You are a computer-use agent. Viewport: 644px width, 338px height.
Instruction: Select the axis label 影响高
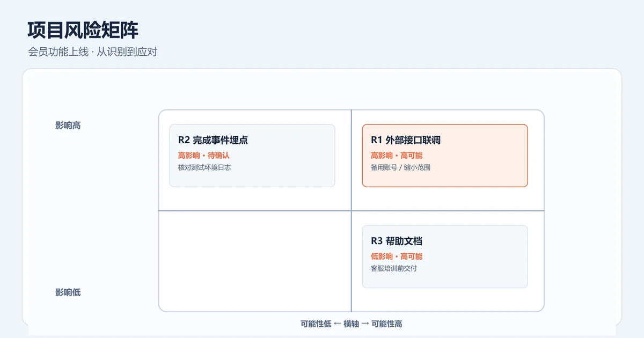pyautogui.click(x=68, y=126)
